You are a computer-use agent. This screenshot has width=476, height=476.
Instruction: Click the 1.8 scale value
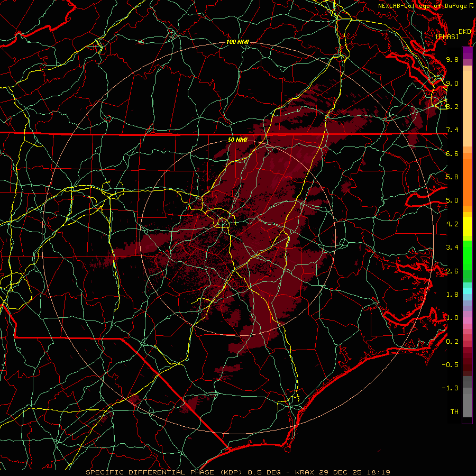[452, 295]
